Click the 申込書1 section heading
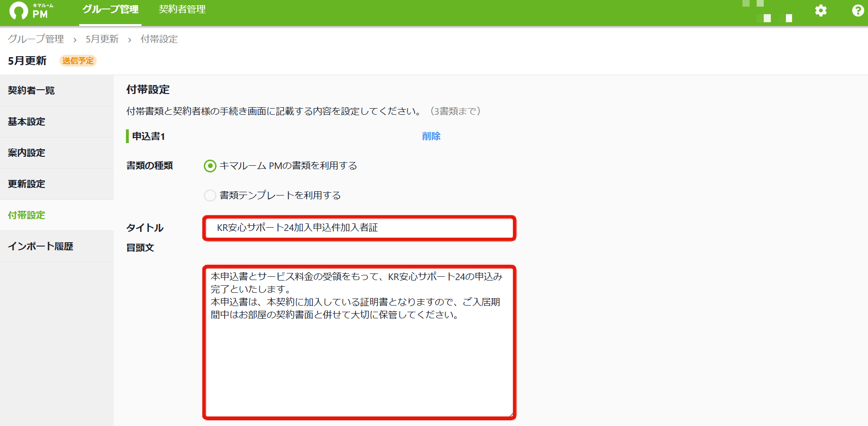The image size is (868, 426). (149, 136)
